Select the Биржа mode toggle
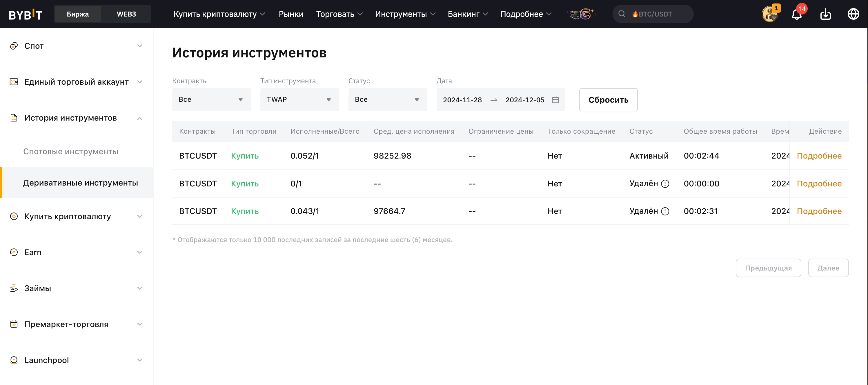 coord(77,14)
